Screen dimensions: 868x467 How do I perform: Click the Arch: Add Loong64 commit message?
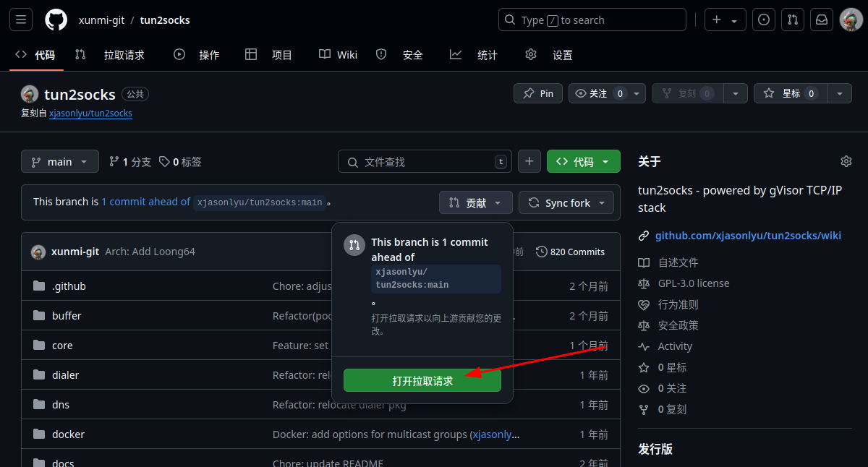(150, 252)
